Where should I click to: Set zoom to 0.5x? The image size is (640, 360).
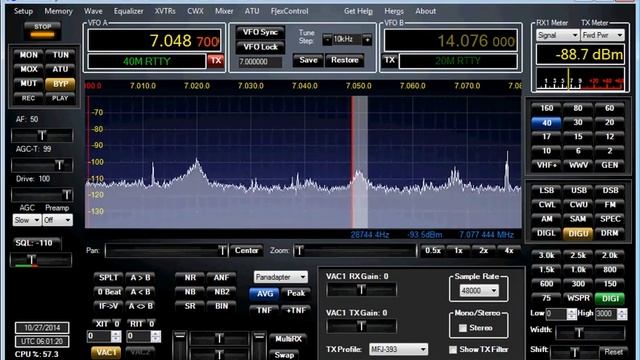point(433,251)
